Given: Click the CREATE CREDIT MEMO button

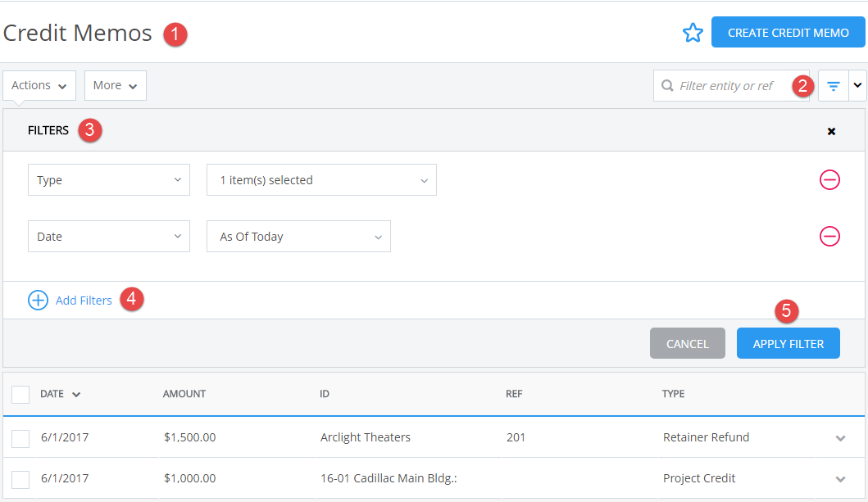Looking at the screenshot, I should pos(788,32).
